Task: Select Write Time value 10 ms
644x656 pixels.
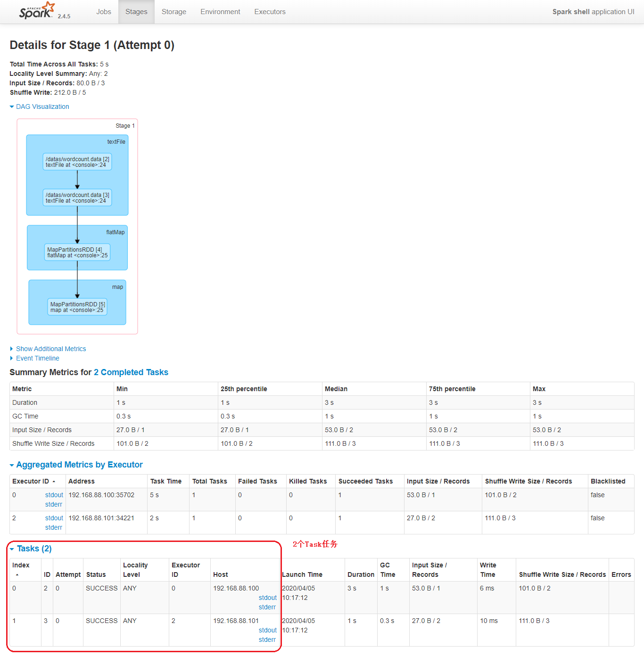Action: tap(489, 621)
